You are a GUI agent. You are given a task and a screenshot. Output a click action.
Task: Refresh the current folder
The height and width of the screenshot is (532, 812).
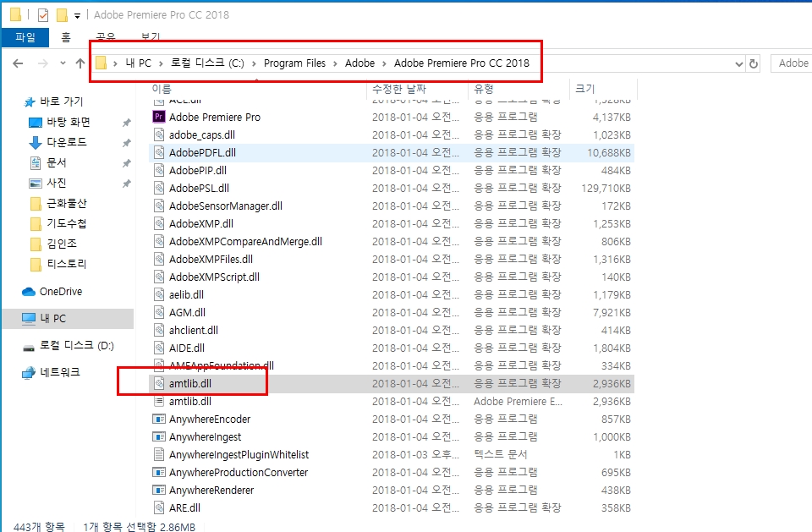(x=754, y=63)
